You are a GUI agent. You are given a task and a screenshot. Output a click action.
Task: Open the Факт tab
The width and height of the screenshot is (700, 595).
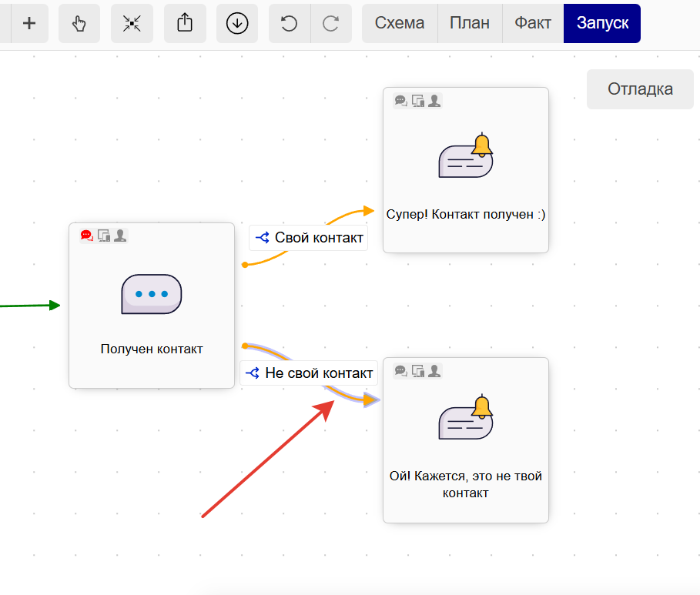click(533, 23)
